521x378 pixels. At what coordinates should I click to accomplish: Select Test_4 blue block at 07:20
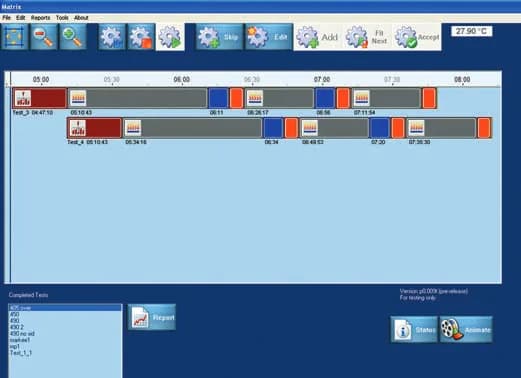[380, 128]
